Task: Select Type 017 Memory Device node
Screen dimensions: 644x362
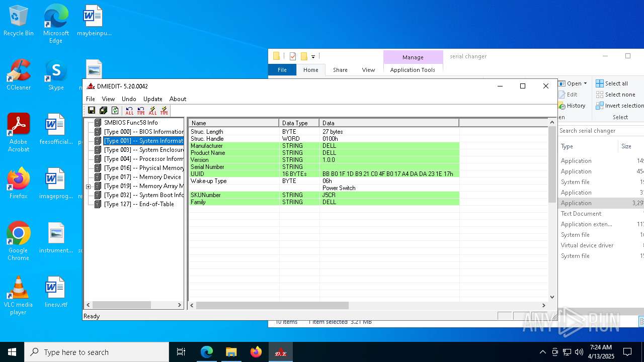Action: [x=142, y=177]
